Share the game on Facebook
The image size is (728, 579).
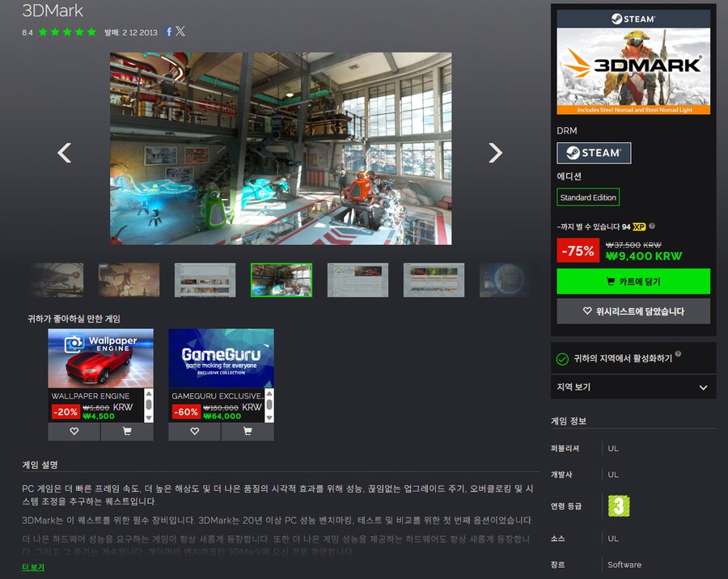click(167, 32)
